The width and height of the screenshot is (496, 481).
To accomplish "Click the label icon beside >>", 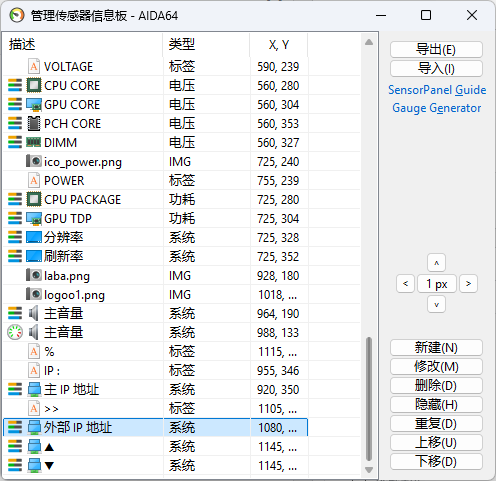I will tap(34, 408).
